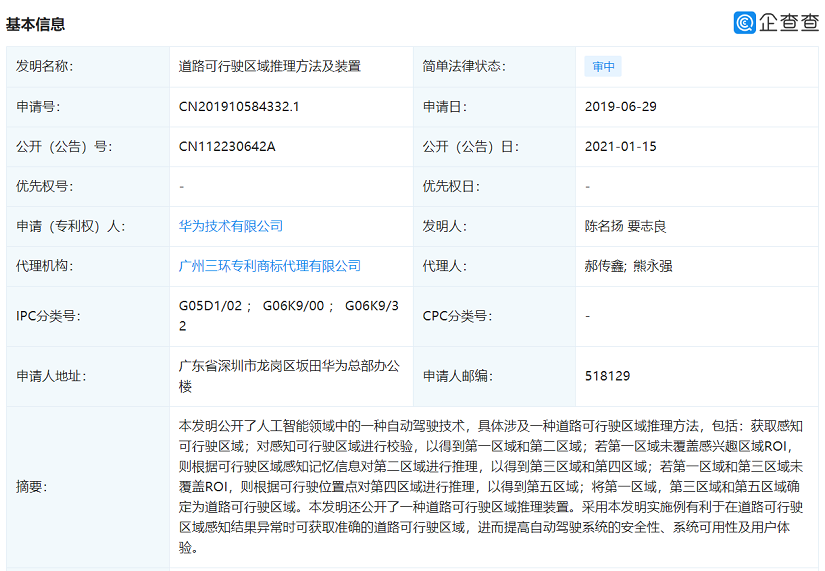Select the patent title 道路可行驶区域推理方法及装置

click(270, 66)
